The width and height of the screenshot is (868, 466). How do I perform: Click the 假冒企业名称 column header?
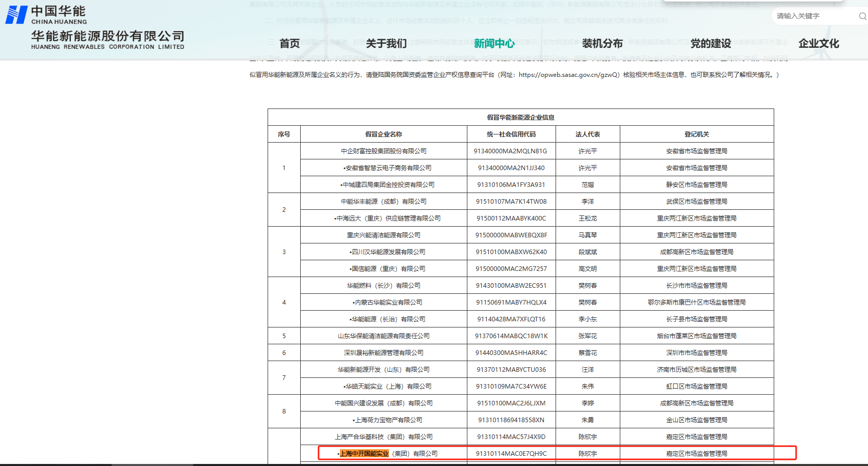pos(383,134)
